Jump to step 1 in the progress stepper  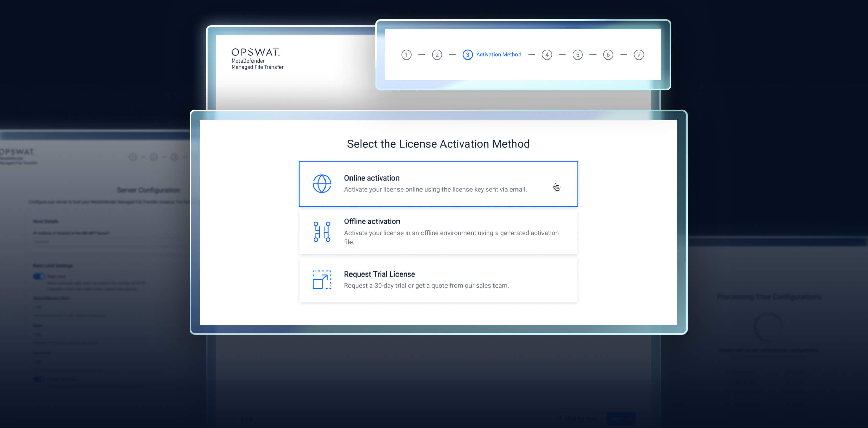click(x=407, y=54)
